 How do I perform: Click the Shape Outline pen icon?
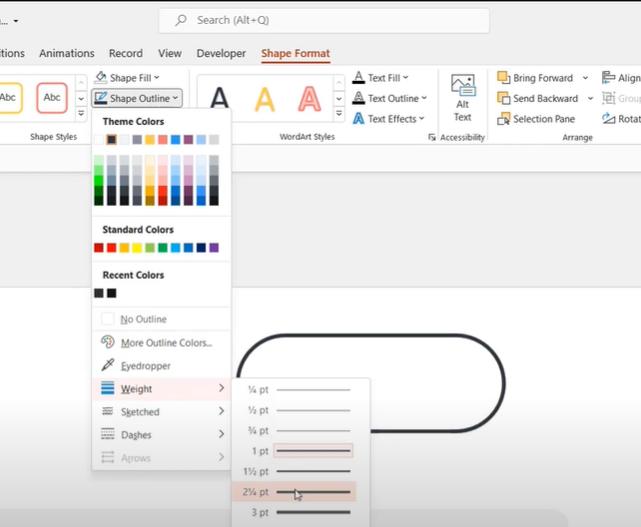click(101, 98)
